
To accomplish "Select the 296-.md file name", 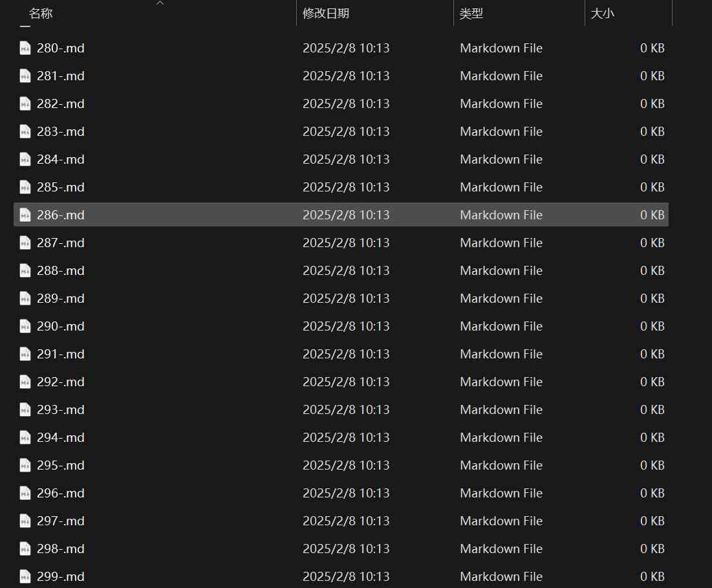I will click(x=61, y=494).
